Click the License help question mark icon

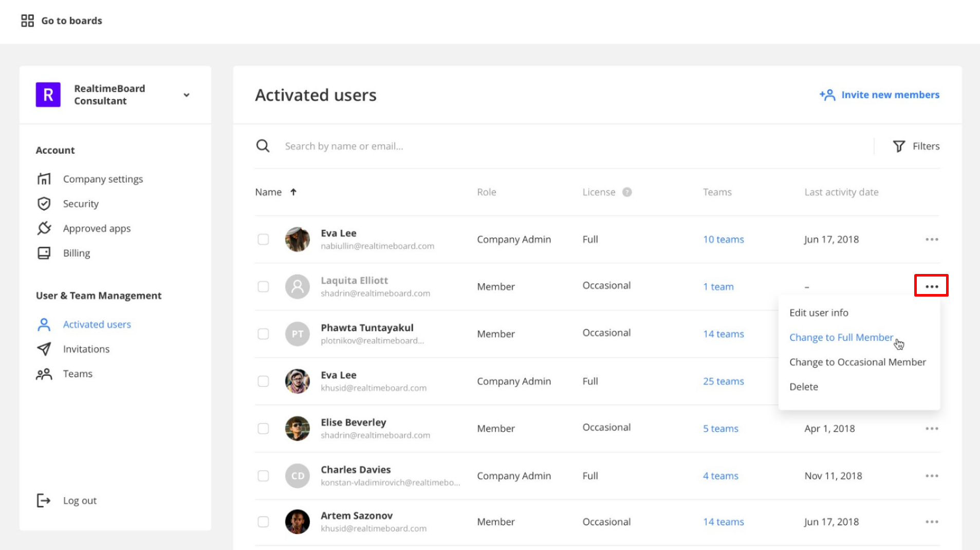click(x=627, y=192)
